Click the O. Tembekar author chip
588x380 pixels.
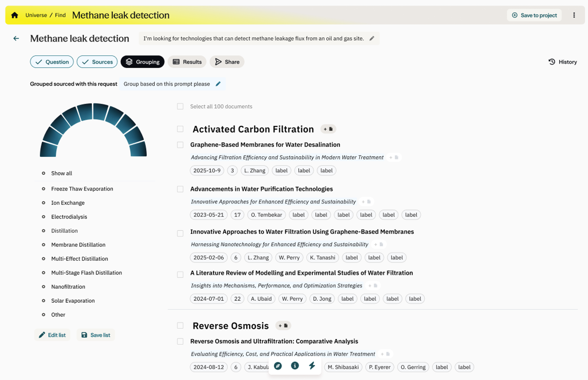tap(266, 215)
